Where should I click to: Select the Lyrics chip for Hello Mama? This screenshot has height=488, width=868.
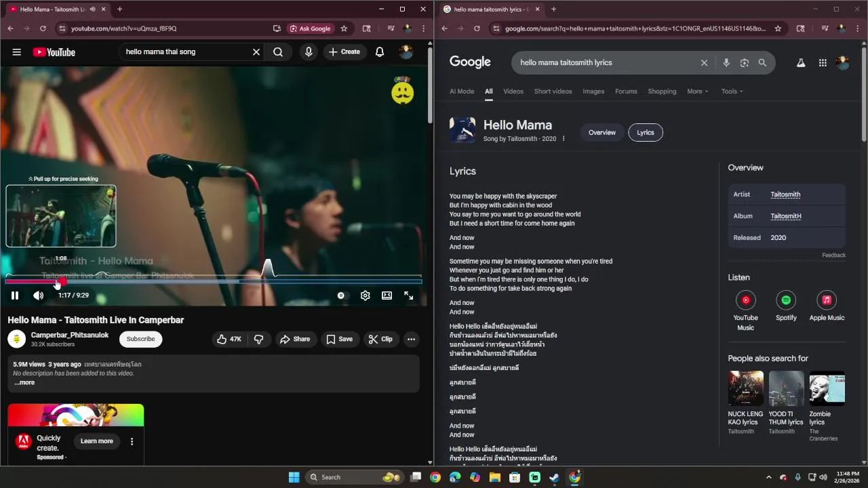pyautogui.click(x=646, y=133)
